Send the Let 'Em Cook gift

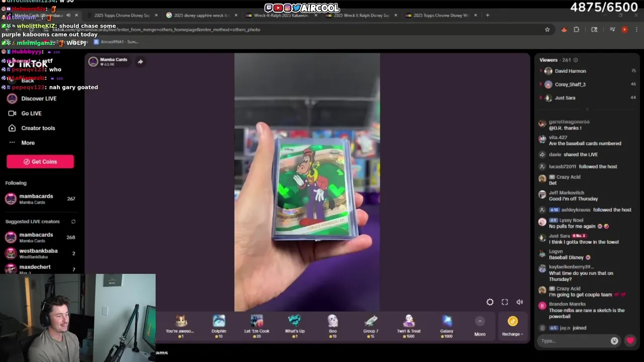coord(257,326)
